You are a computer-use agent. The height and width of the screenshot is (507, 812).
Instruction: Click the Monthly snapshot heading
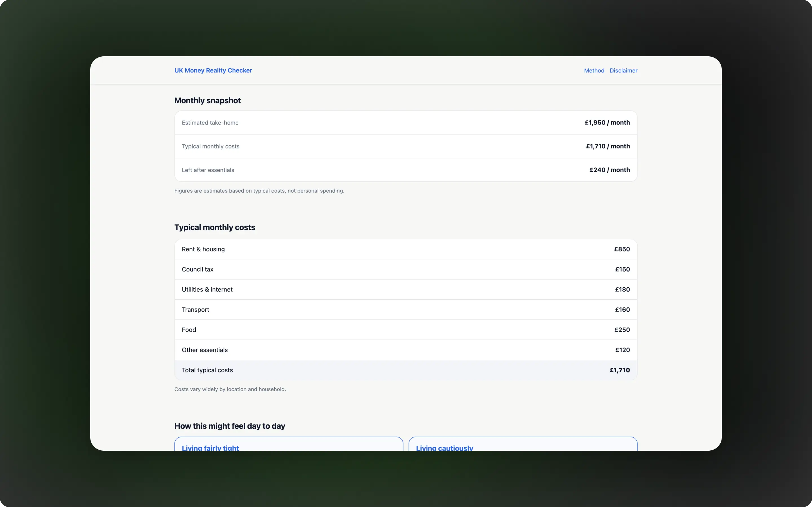click(207, 101)
